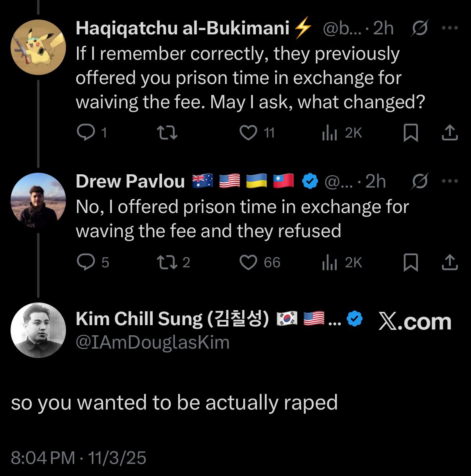The image size is (471, 476).
Task: View analytics on Drew Pavlou's tweet
Action: pyautogui.click(x=330, y=263)
